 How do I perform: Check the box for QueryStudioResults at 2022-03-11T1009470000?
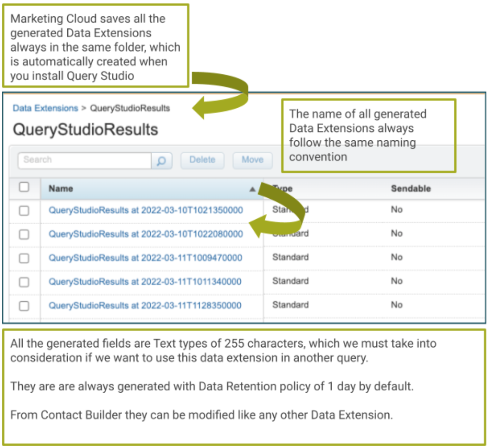pos(24,258)
